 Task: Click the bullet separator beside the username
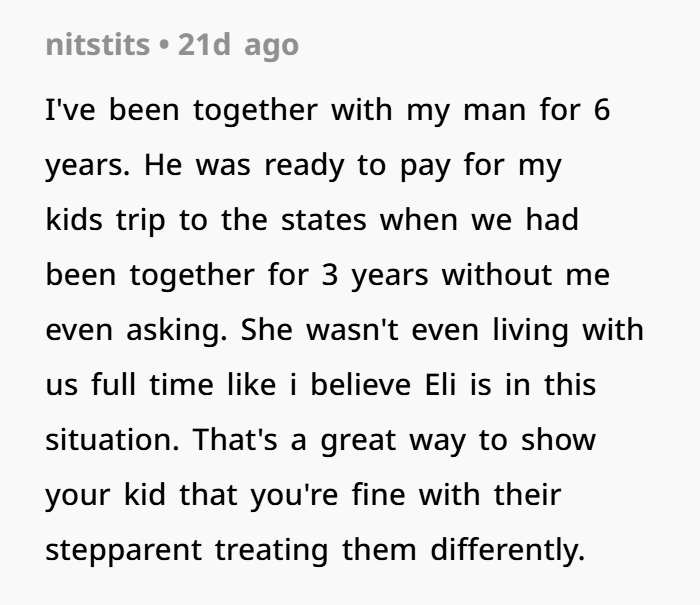164,46
